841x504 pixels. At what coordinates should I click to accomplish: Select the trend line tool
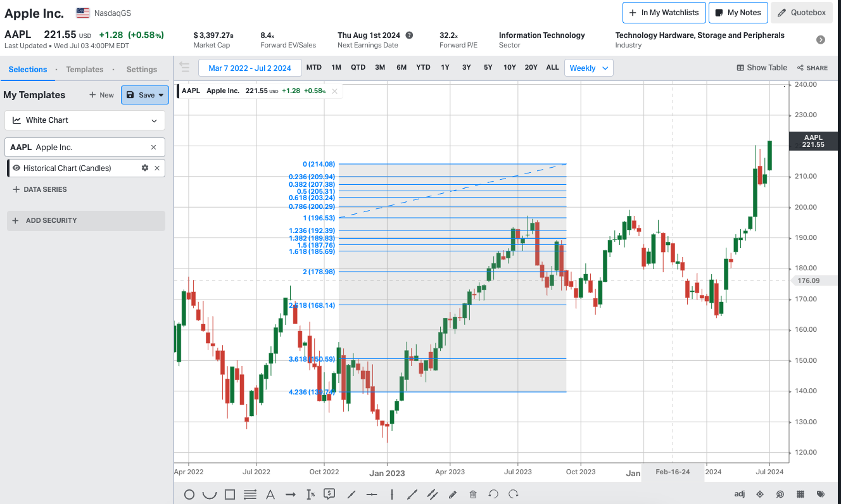(x=351, y=495)
